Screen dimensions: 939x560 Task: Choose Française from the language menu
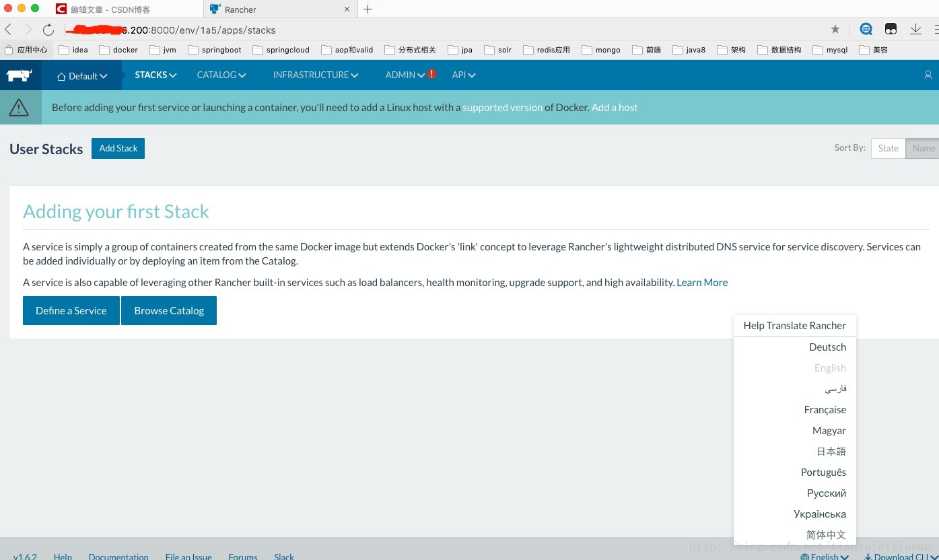(x=795, y=409)
